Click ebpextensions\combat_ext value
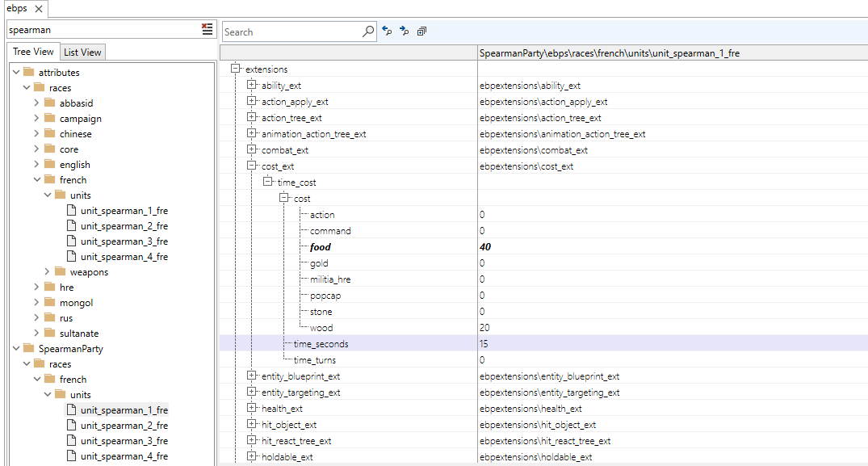The width and height of the screenshot is (868, 466). point(534,150)
